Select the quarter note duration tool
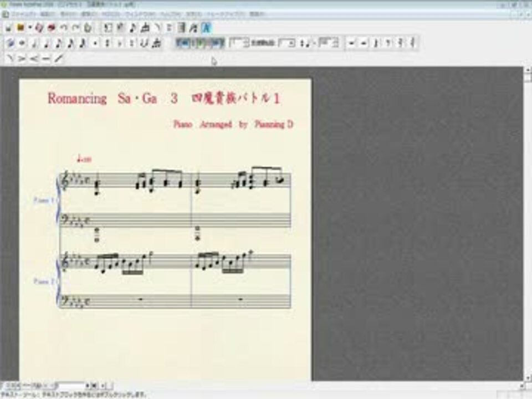Viewport: 532px width, 399px height. click(x=47, y=43)
